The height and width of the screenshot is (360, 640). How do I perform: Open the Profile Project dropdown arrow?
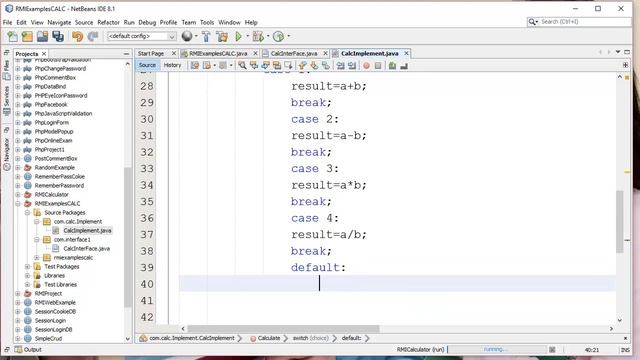289,36
